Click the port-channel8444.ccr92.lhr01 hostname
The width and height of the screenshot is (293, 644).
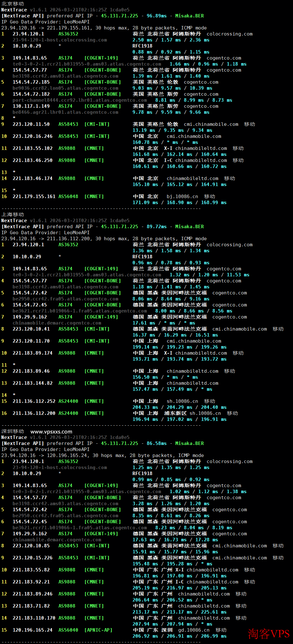click(x=80, y=100)
